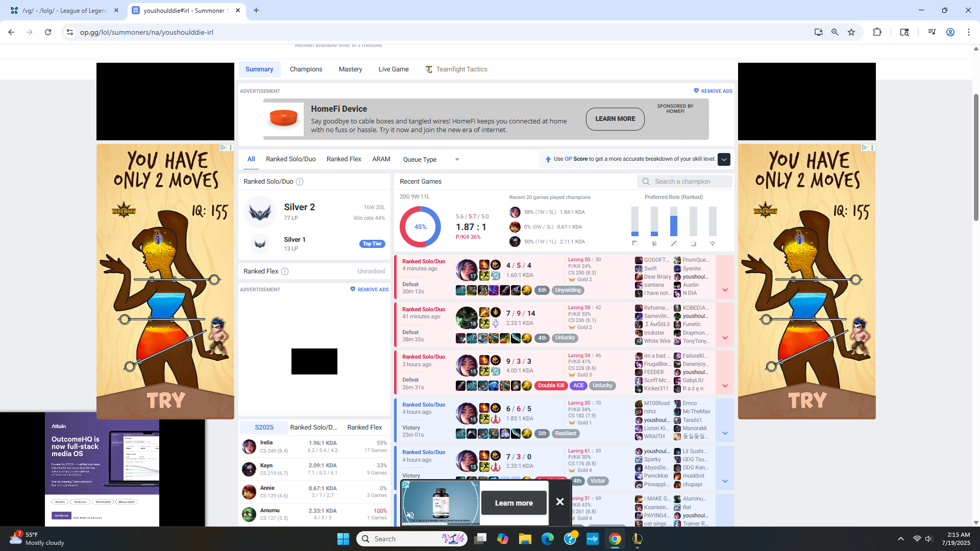Screen dimensions: 980x551
Task: Reload the op.gg page
Action: 48,32
